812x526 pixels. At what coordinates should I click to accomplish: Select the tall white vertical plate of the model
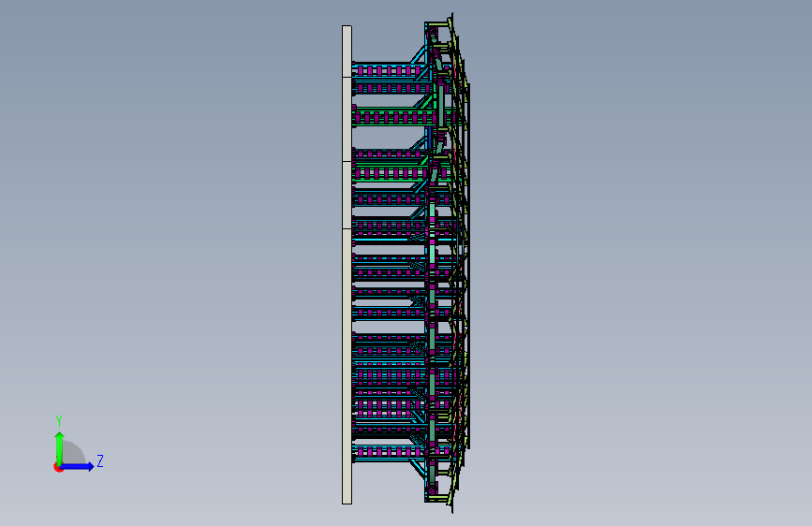click(x=347, y=265)
